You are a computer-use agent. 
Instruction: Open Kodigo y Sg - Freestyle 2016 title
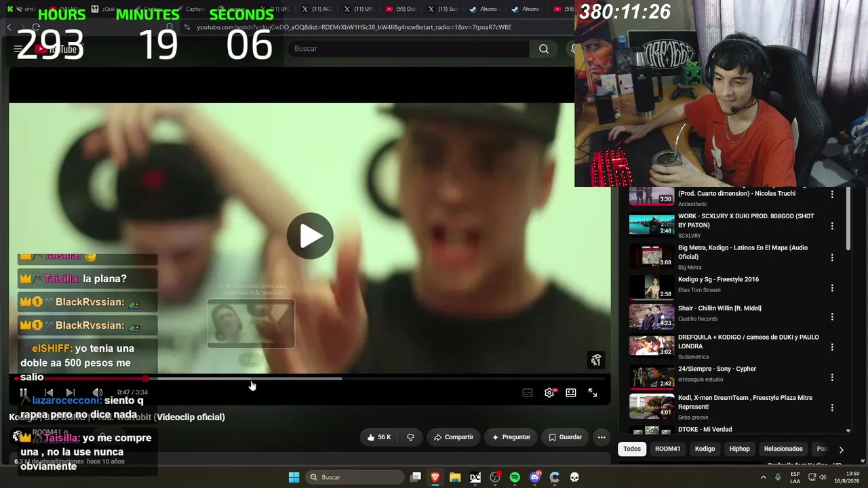(x=718, y=279)
